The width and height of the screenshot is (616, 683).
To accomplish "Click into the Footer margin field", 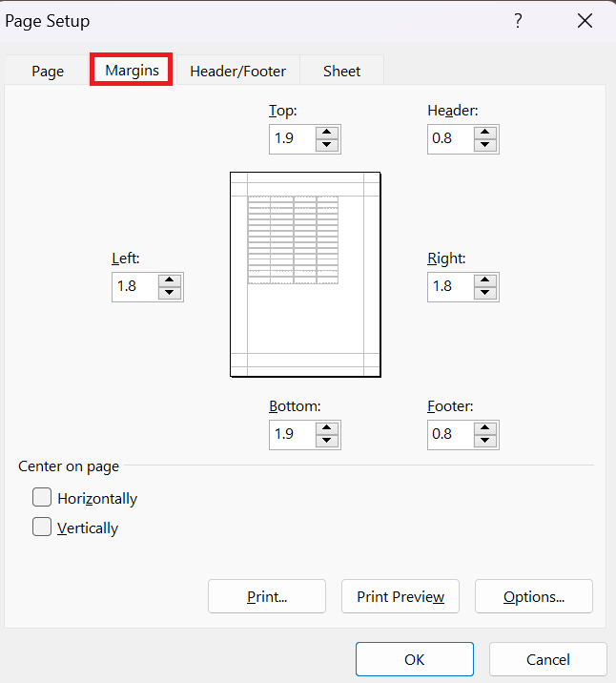I will tap(450, 435).
